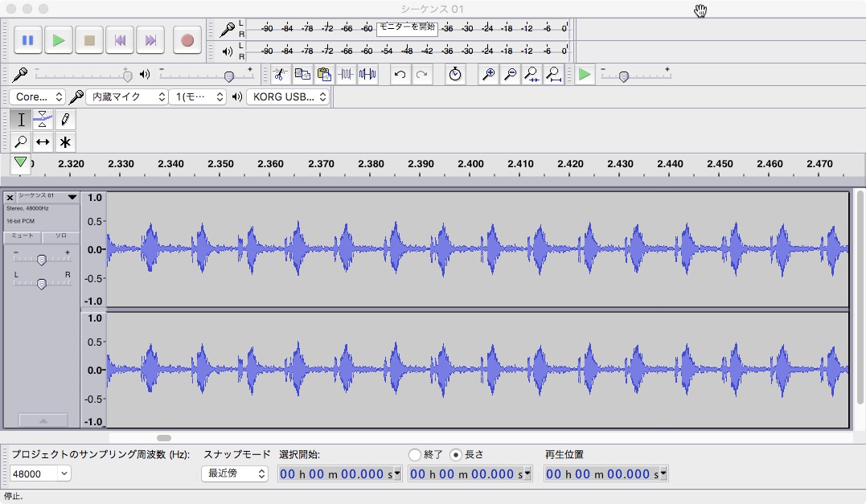Open the Core audio host dropdown
Screen dimensions: 866x504
coord(38,96)
